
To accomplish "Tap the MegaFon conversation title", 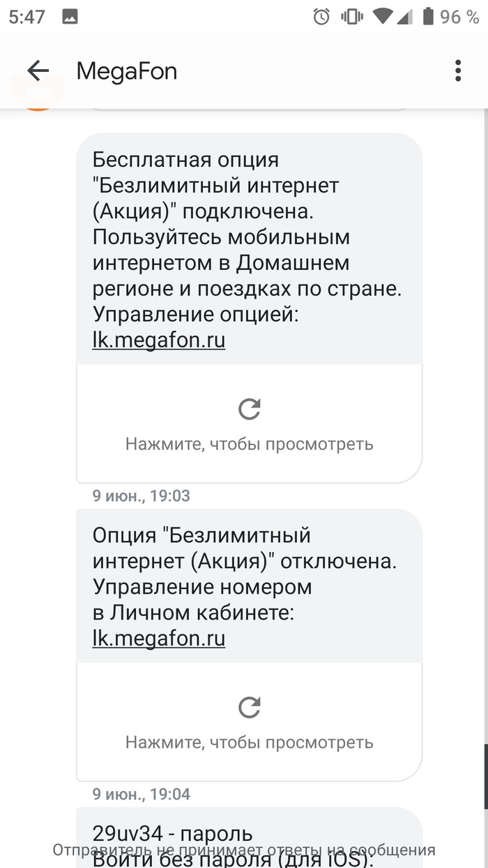I will tap(126, 70).
